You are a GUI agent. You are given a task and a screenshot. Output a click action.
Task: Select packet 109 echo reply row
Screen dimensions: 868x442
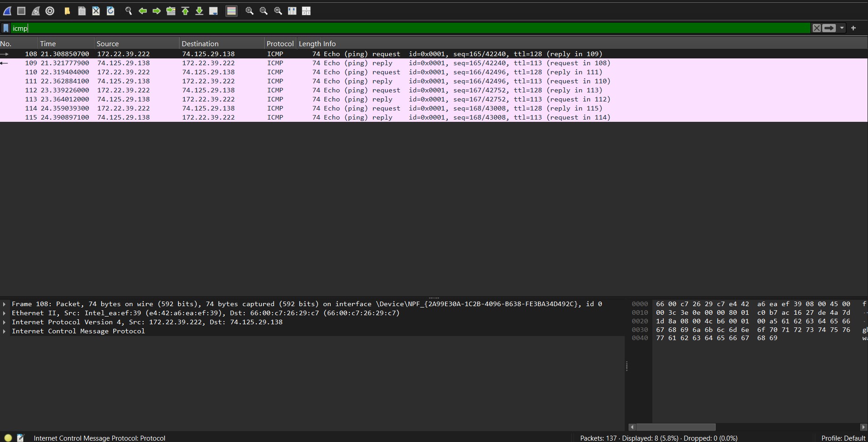pos(434,63)
